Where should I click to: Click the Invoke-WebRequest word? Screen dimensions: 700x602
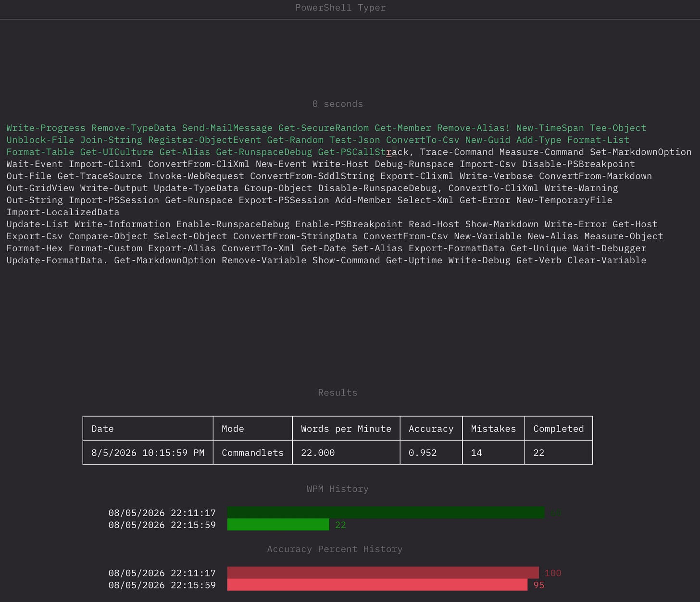(196, 176)
